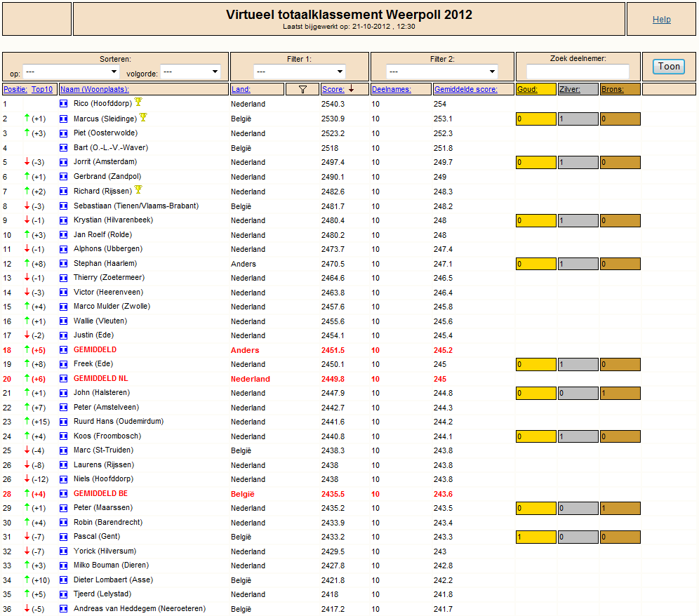This screenshot has height=616, width=699.
Task: Open the details icon beside Dieter Lombaert (Asse)
Action: coord(63,580)
